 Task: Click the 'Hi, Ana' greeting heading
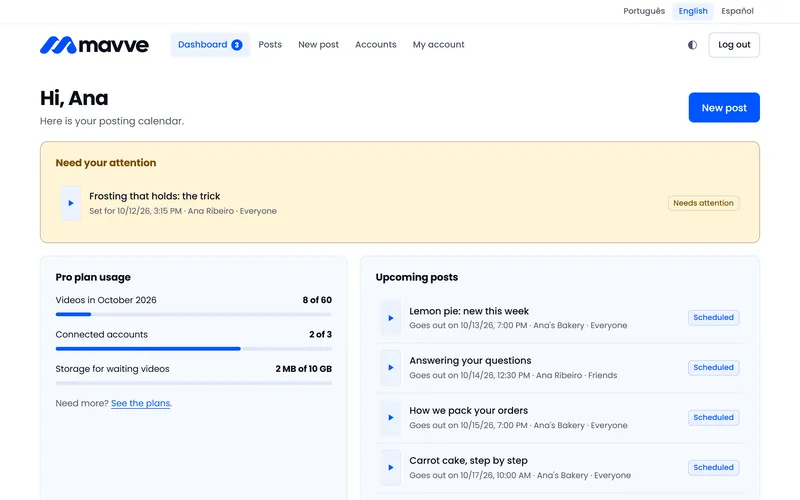click(74, 98)
